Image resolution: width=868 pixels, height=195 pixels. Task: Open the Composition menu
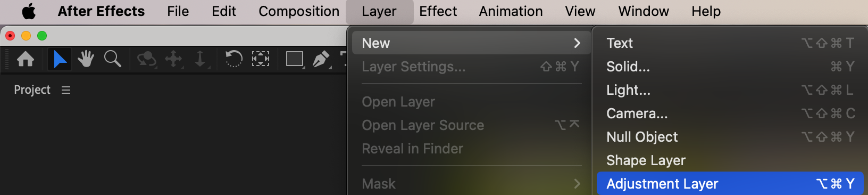[299, 11]
